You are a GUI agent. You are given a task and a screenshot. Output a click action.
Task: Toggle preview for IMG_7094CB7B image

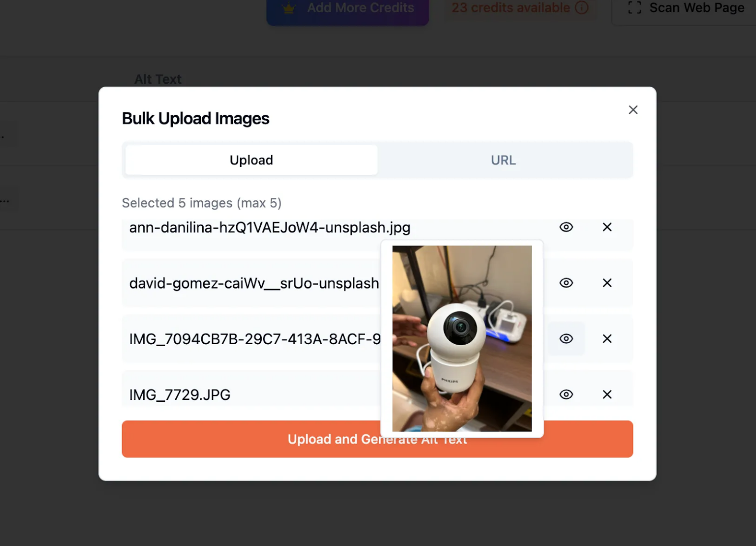coord(566,339)
